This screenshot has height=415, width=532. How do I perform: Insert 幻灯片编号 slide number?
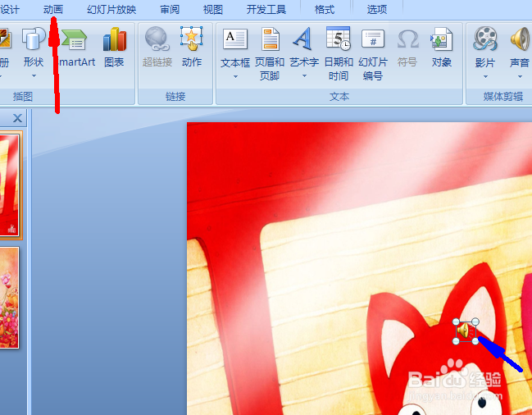tap(373, 54)
